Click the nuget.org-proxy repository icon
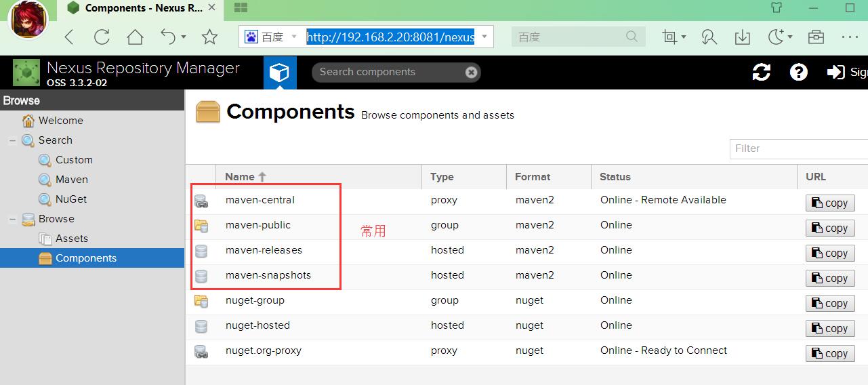868x385 pixels. point(201,351)
